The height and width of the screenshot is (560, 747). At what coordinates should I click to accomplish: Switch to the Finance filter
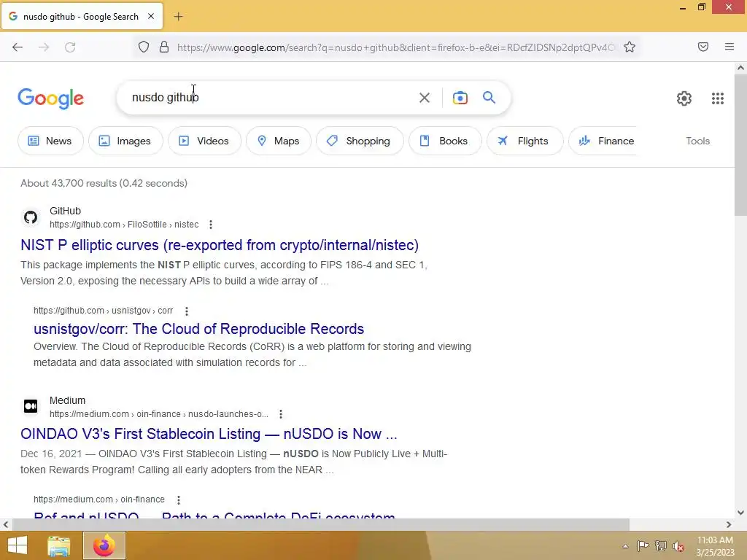(603, 141)
